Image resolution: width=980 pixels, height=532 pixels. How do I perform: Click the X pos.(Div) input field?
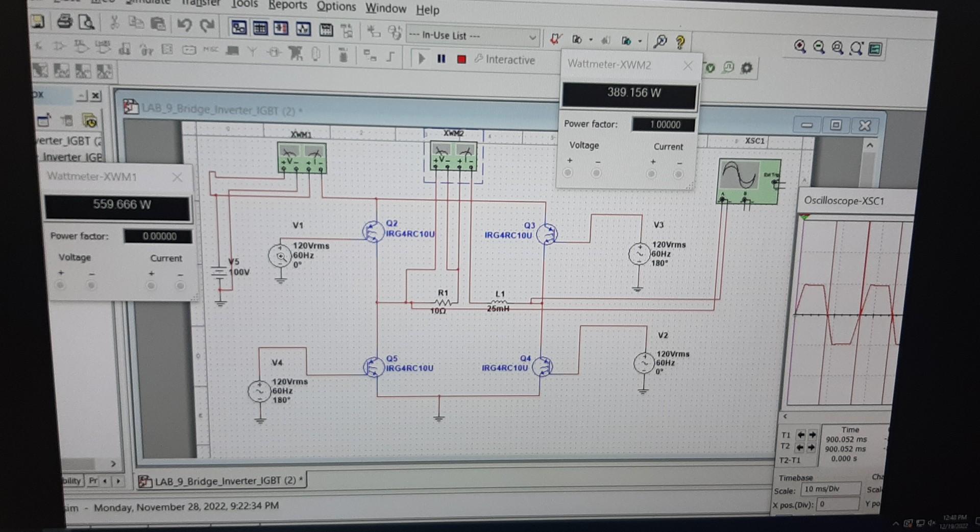(838, 504)
